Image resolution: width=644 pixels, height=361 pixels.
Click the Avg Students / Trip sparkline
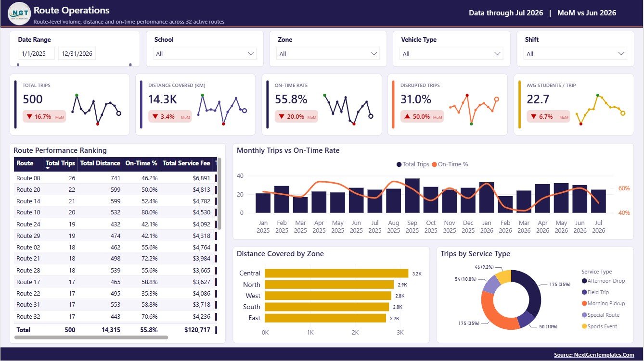click(600, 110)
